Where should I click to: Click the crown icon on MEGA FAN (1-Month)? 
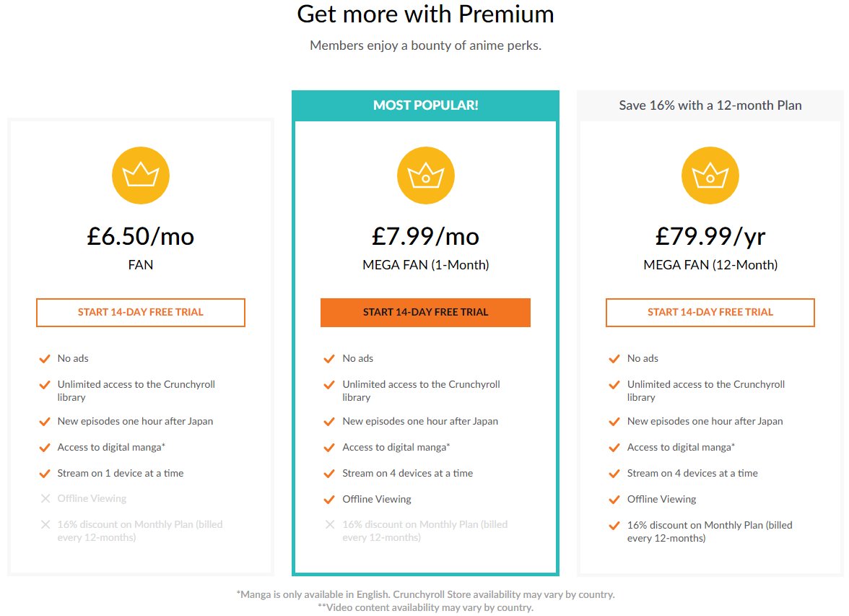click(425, 175)
